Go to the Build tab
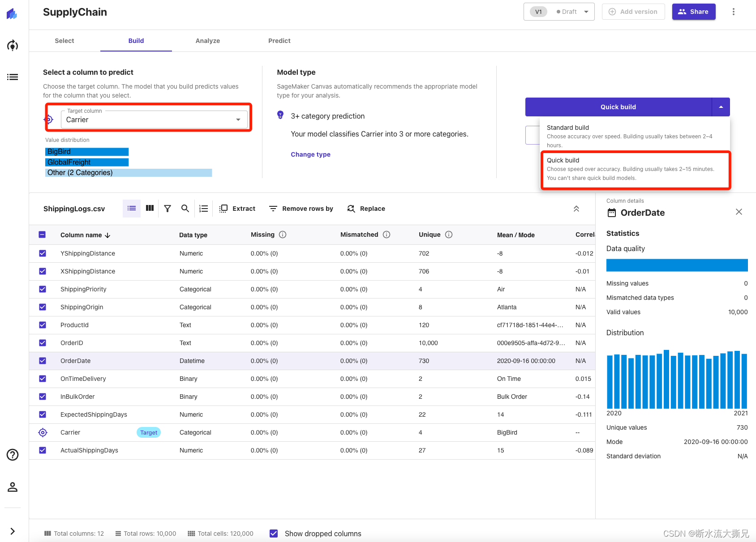This screenshot has height=542, width=756. 136,41
